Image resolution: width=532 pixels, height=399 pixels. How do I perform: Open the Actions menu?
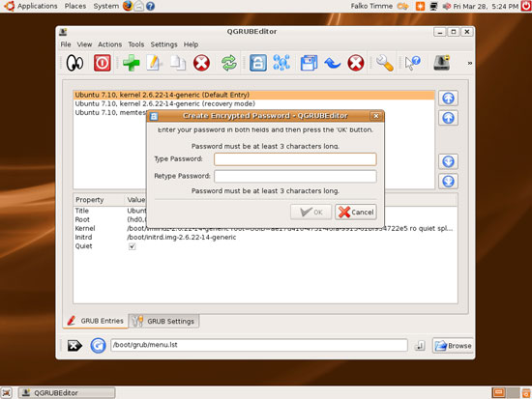pos(110,44)
